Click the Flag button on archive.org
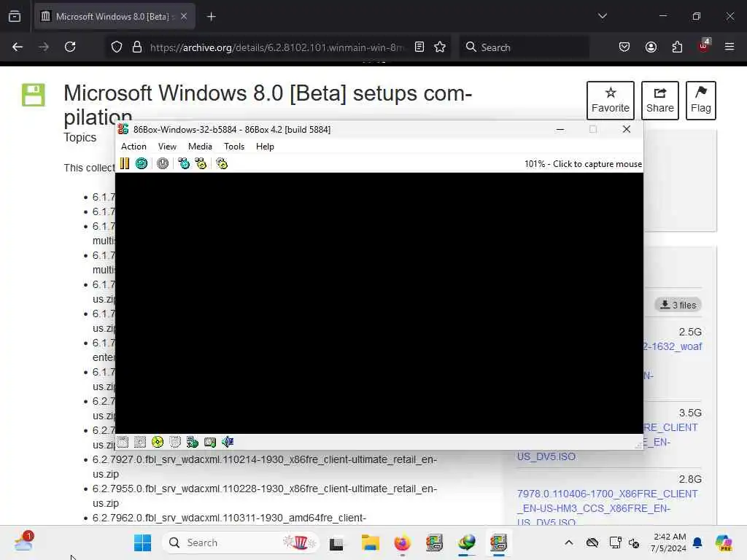 coord(701,101)
